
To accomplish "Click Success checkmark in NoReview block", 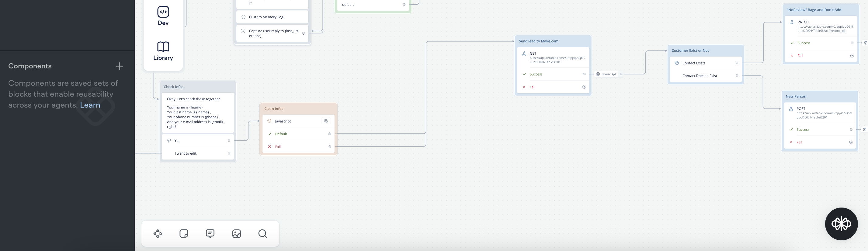I will pyautogui.click(x=792, y=43).
